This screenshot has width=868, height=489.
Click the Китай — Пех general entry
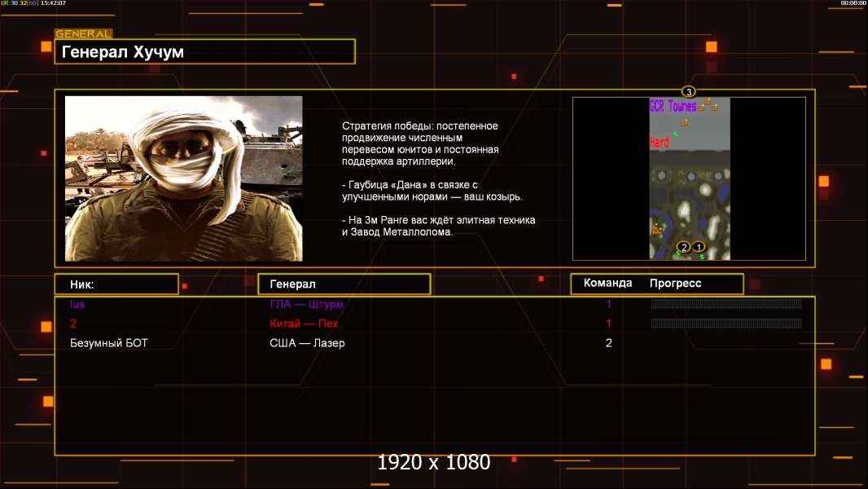(304, 324)
